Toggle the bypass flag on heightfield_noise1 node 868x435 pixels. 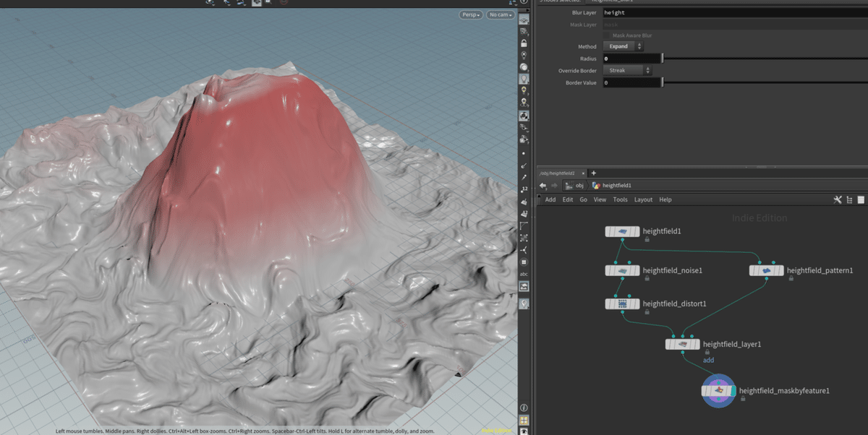(608, 270)
